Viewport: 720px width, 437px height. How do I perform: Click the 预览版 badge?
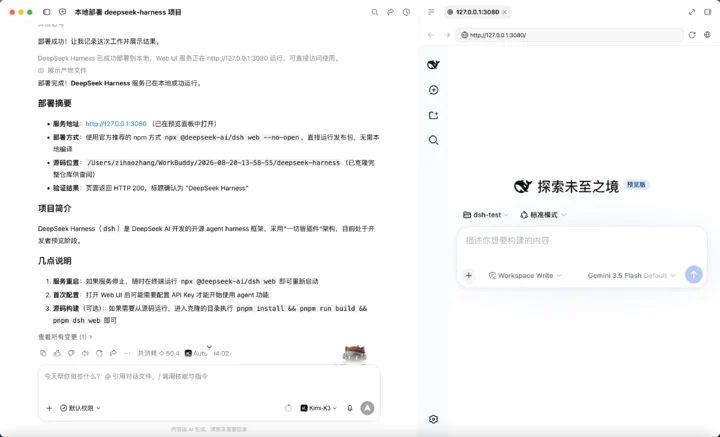pos(636,185)
